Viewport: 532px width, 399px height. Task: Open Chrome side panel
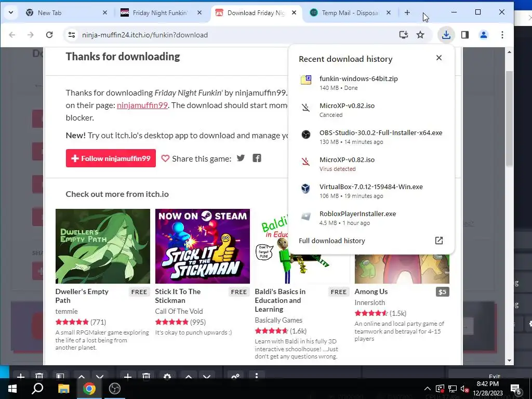point(465,35)
